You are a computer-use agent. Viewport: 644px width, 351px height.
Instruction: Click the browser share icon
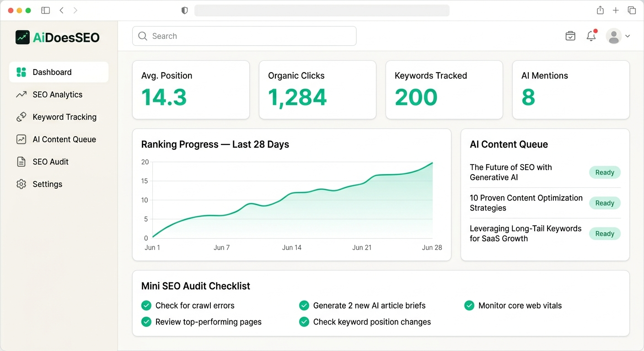600,10
